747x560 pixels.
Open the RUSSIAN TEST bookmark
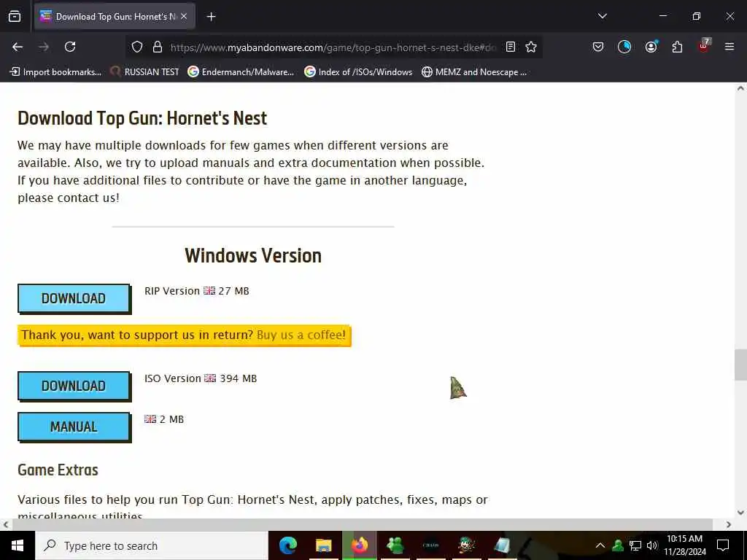tap(144, 72)
